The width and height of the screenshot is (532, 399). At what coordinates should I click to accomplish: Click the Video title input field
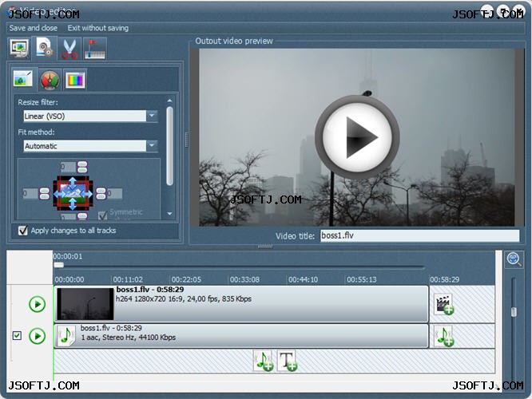tap(419, 235)
